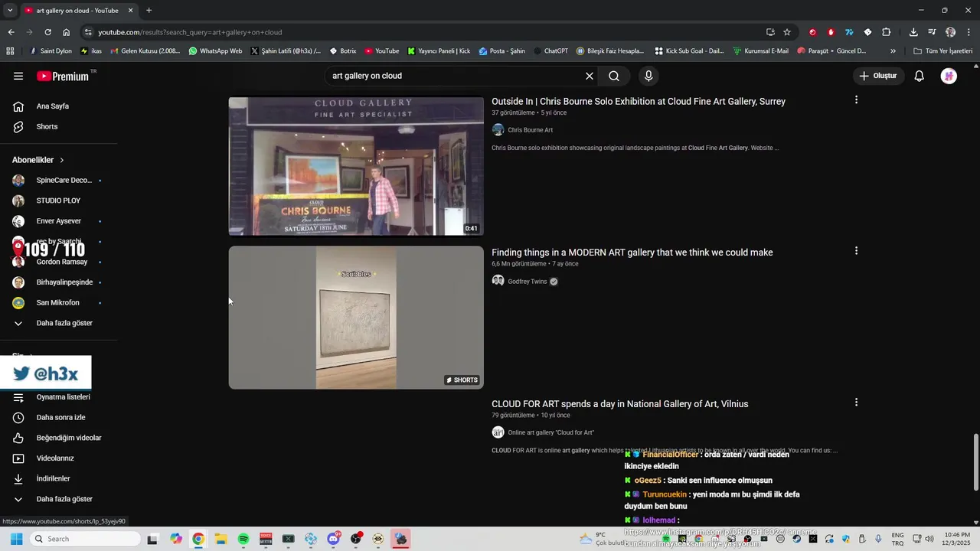Viewport: 980px width, 551px height.
Task: Open options menu for CLOUD FOR ART video
Action: (856, 402)
